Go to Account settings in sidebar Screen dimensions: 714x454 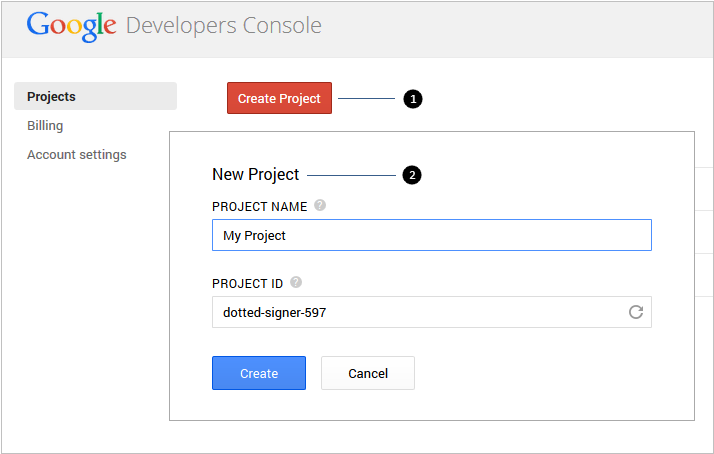pos(76,155)
